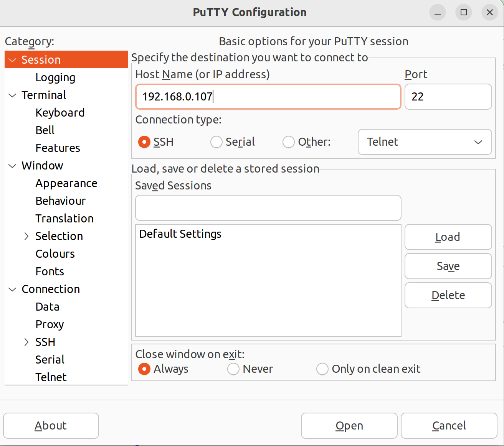Select the SSH connection type radio button
The image size is (504, 446).
click(144, 142)
